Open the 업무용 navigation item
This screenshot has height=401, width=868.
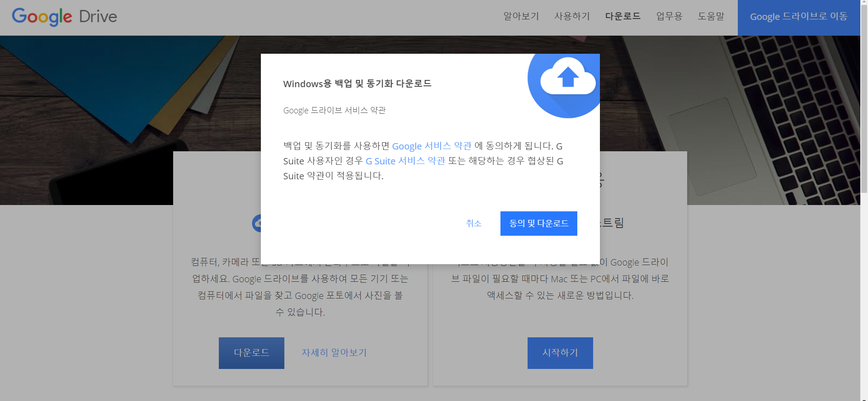(x=669, y=16)
